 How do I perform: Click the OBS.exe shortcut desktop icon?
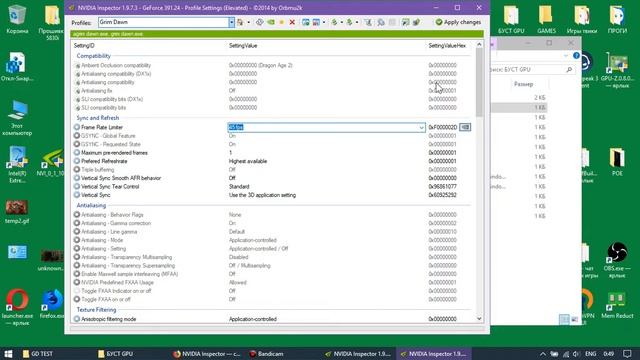[617, 259]
